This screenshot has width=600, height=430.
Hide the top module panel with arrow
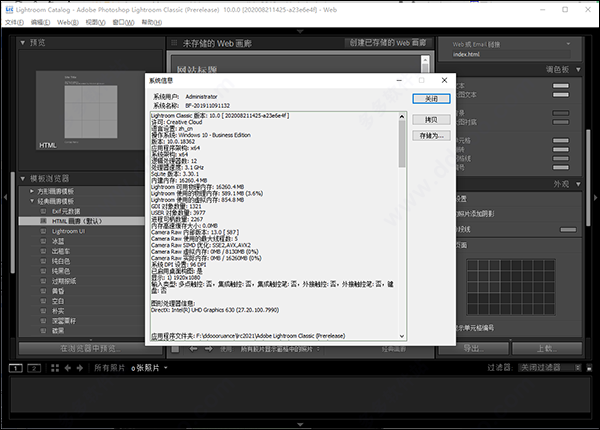[x=300, y=31]
